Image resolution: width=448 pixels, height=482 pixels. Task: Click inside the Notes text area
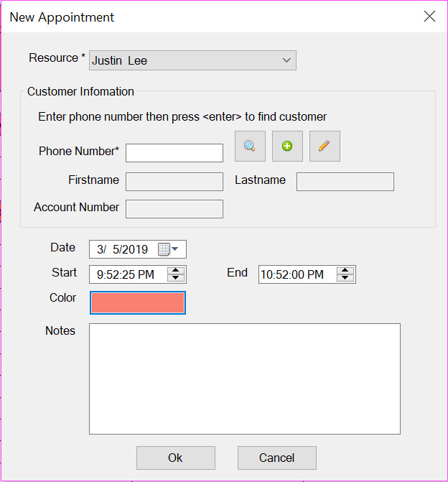(245, 379)
